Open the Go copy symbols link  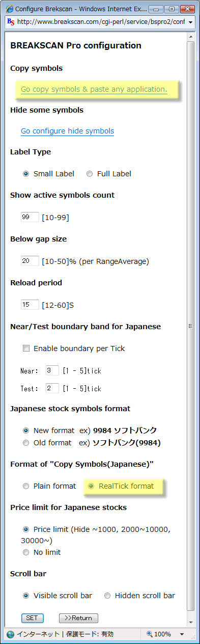tap(94, 89)
